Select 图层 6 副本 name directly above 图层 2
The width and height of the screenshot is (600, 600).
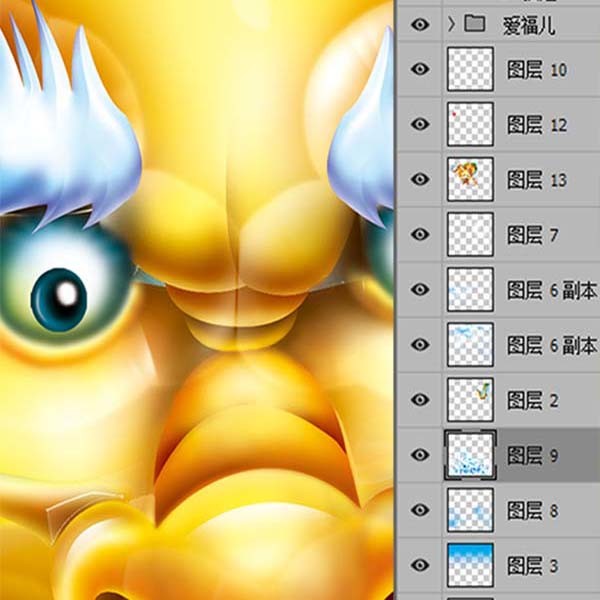click(x=553, y=346)
